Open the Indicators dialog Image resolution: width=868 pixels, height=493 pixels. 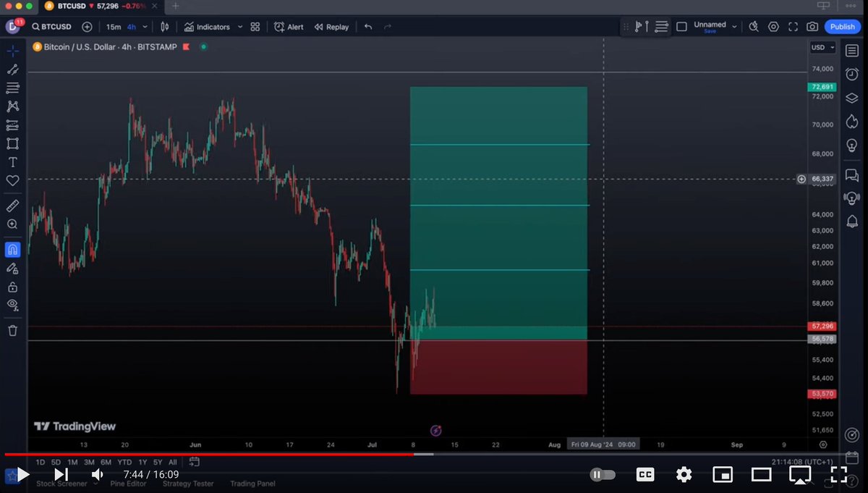pyautogui.click(x=207, y=27)
